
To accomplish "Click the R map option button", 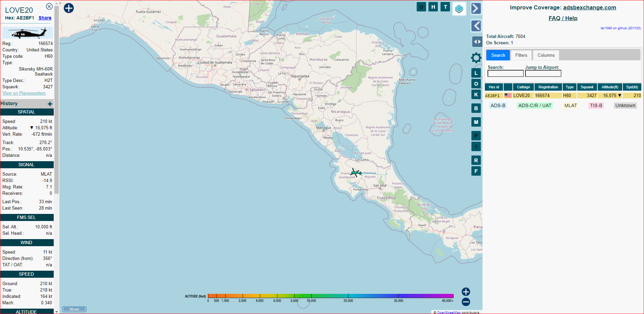I will pyautogui.click(x=476, y=161).
